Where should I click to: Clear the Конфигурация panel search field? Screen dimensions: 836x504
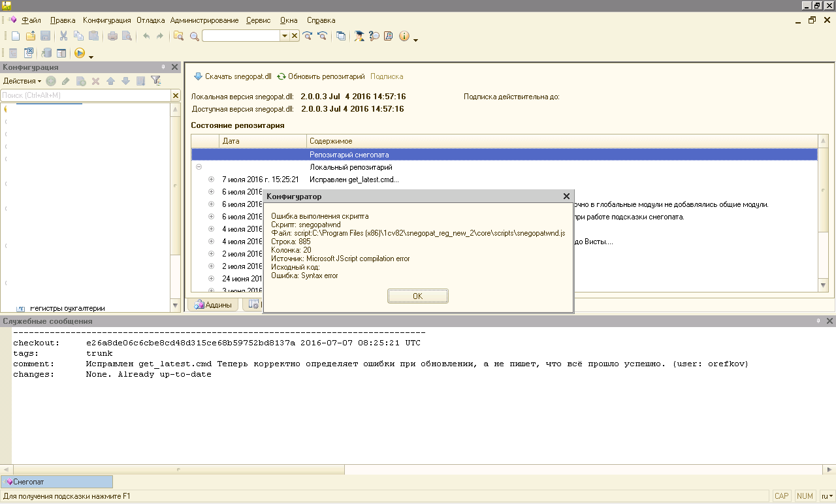point(175,96)
